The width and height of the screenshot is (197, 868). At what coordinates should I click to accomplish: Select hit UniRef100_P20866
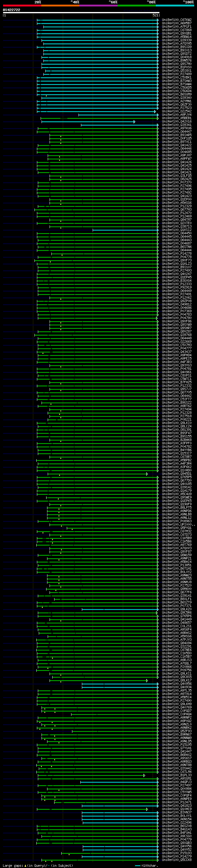pyautogui.click(x=177, y=667)
